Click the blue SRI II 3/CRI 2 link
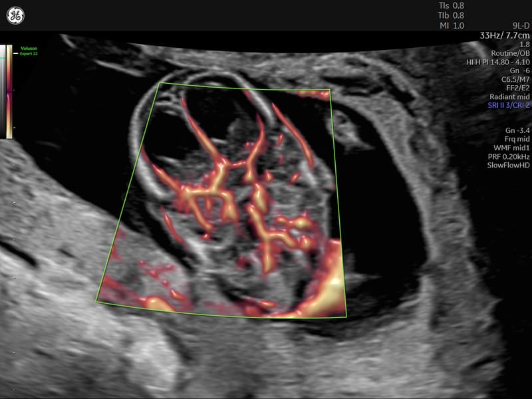Viewport: 532px width, 399px height. pos(503,105)
